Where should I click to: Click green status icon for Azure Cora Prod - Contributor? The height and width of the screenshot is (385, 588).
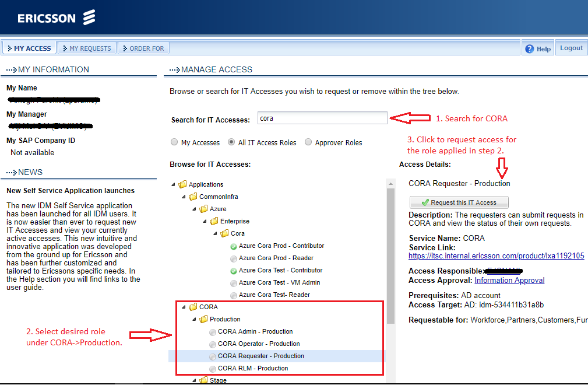point(233,246)
